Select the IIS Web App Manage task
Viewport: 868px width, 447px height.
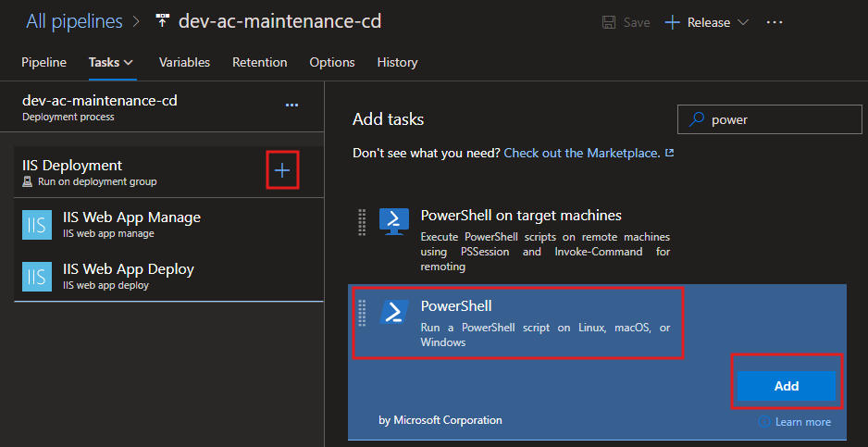pos(168,224)
